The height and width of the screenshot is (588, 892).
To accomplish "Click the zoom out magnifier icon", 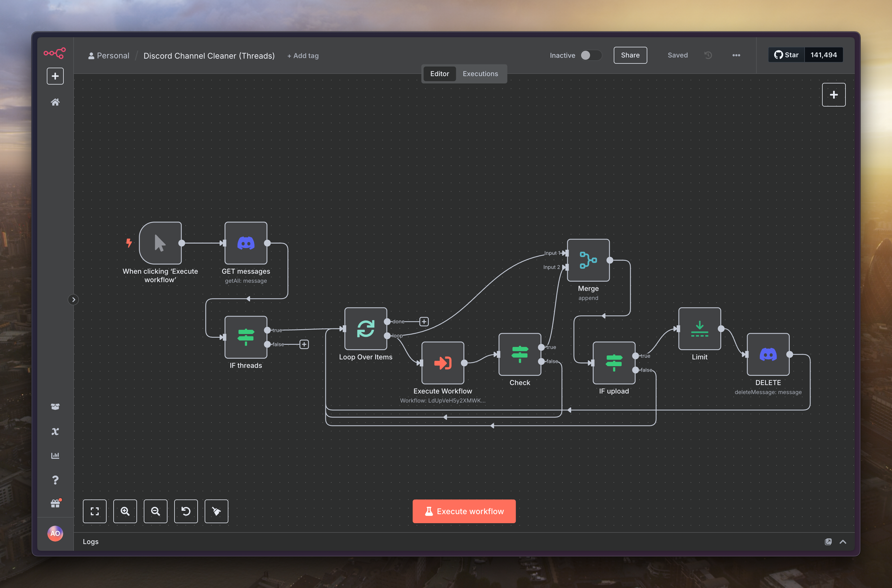I will click(155, 511).
